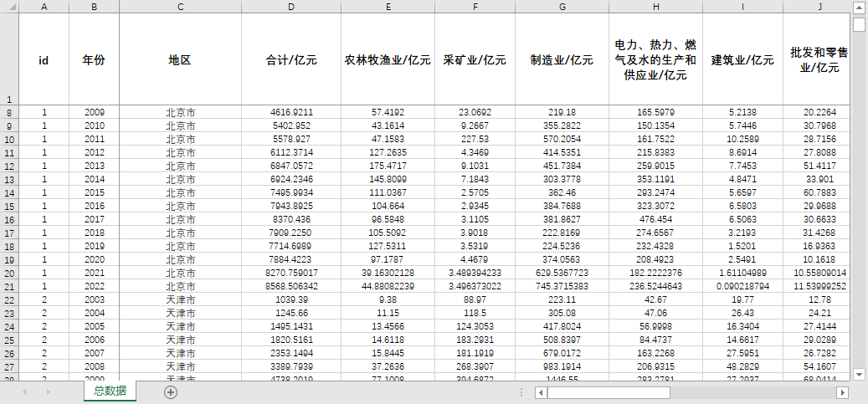Screen dimensions: 868x404
Task: Select the year 2015 cell for 北京市
Action: (94, 192)
